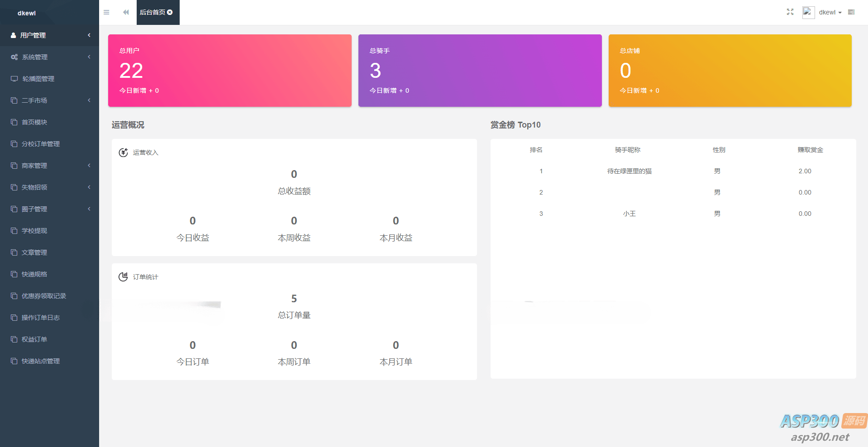
Task: Click the 文章管理 sidebar icon
Action: tap(14, 252)
